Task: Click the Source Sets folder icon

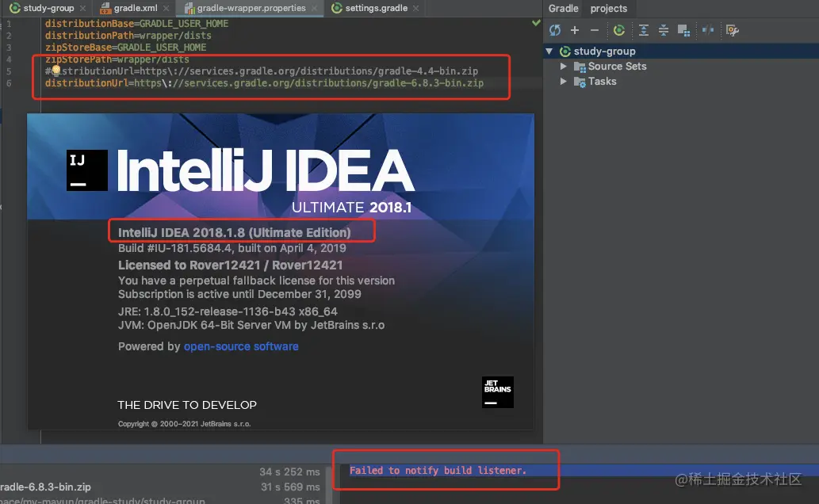Action: 580,67
